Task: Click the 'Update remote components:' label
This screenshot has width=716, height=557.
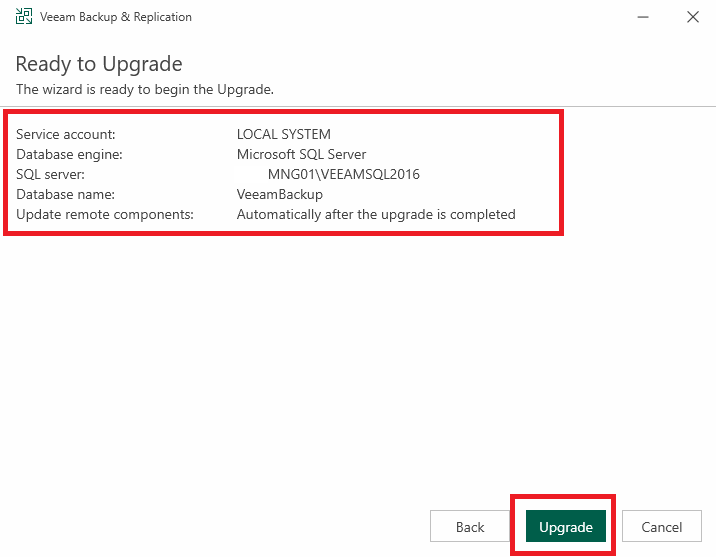Action: (105, 215)
